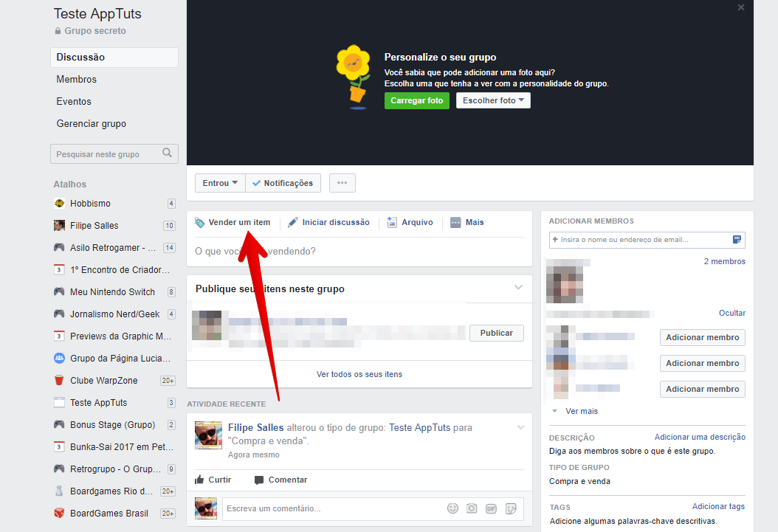Viewport: 778px width, 532px height.
Task: Click the second Adicionar membro button
Action: point(703,364)
